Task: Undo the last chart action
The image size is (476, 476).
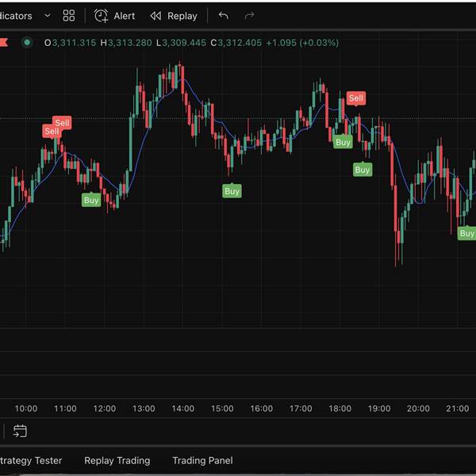Action: [224, 16]
